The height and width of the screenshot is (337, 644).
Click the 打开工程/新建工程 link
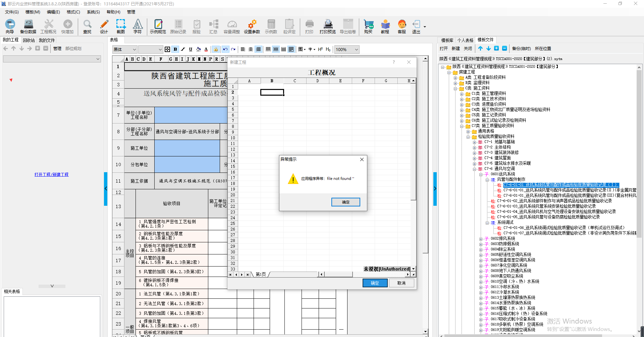pos(51,175)
